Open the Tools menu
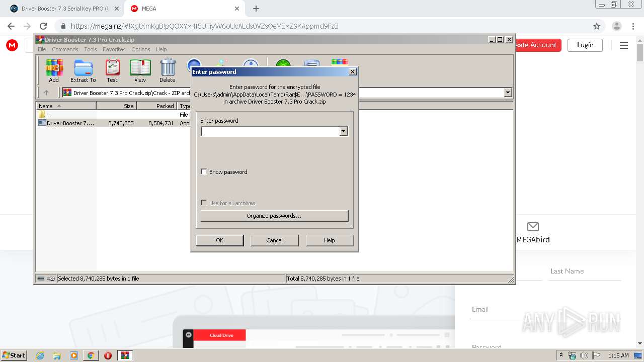 click(91, 49)
